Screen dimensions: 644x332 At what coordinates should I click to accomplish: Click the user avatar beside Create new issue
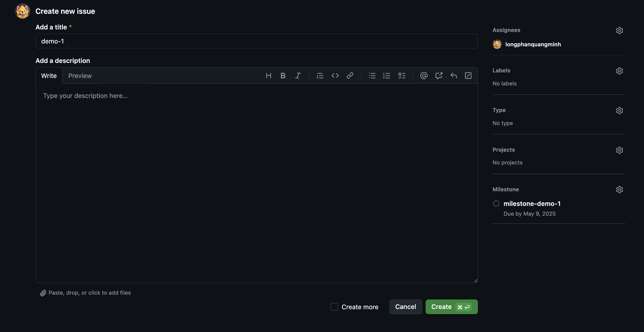(23, 11)
